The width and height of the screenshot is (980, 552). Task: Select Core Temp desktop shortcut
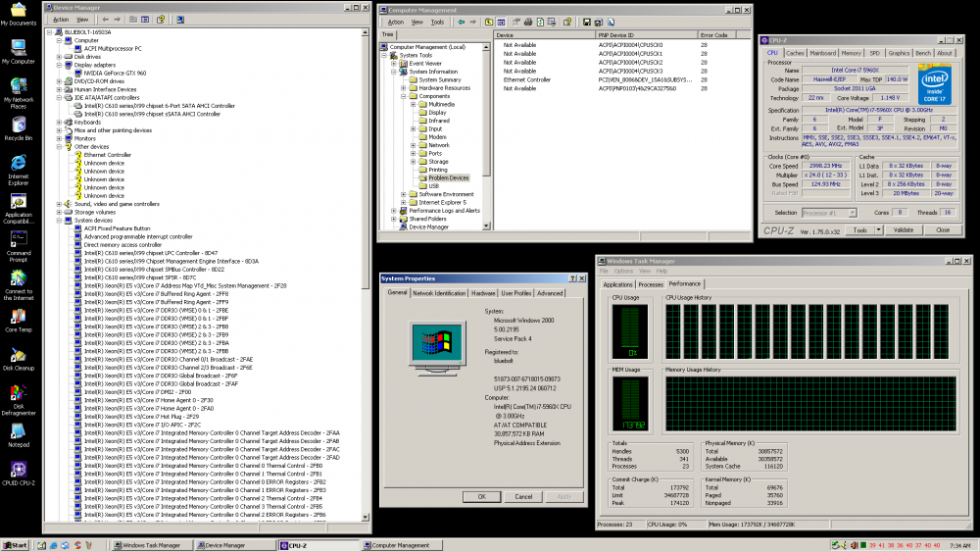(18, 321)
